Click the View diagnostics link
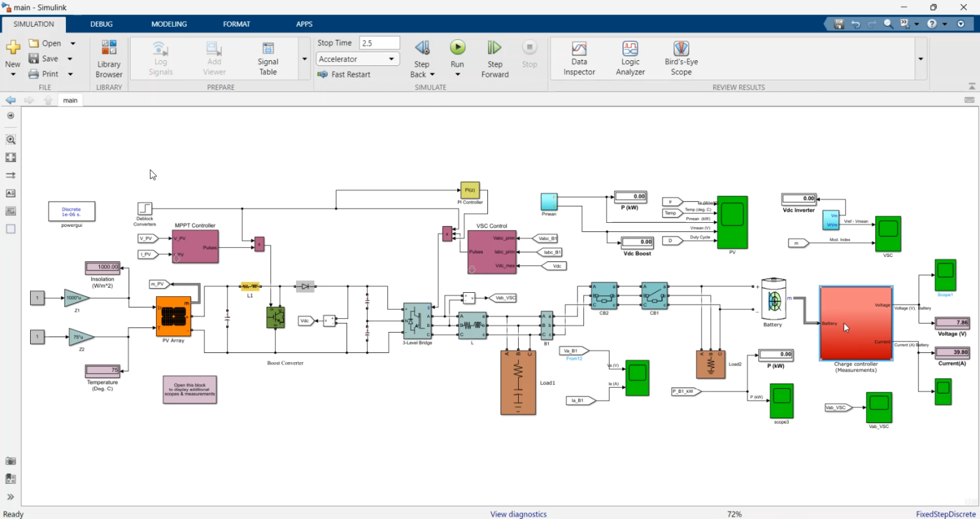 click(518, 514)
